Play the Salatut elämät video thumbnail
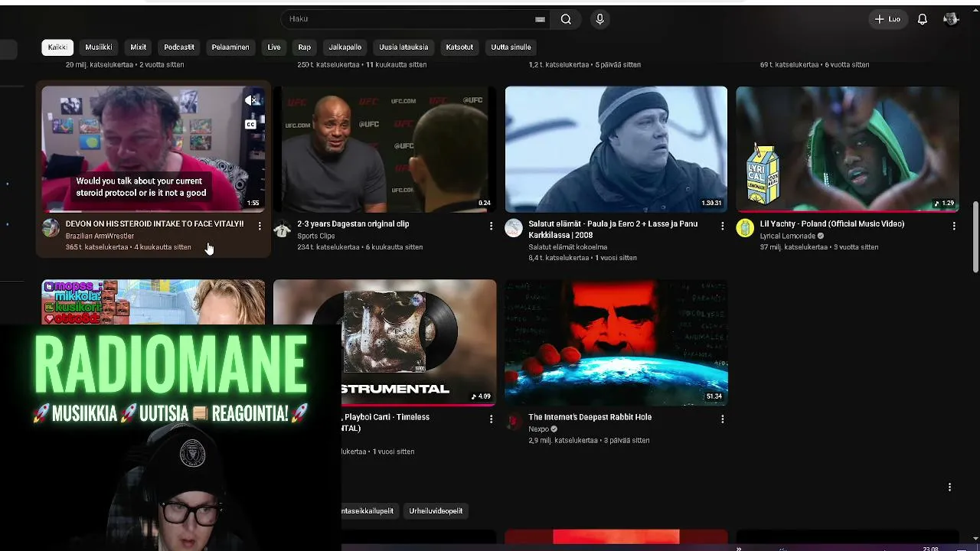Screen dimensions: 980x551 (616, 148)
